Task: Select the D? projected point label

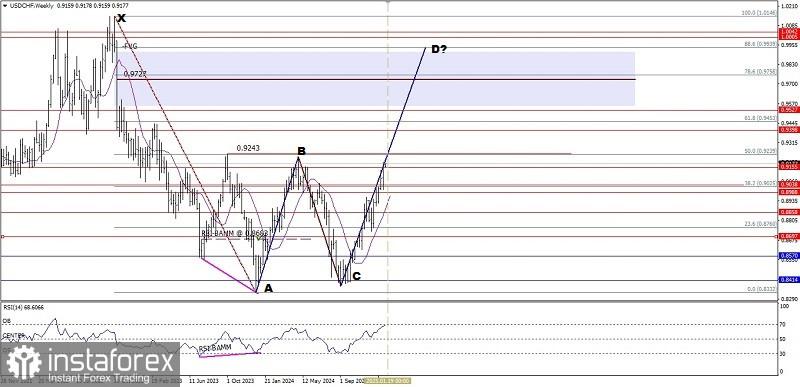Action: pyautogui.click(x=439, y=49)
